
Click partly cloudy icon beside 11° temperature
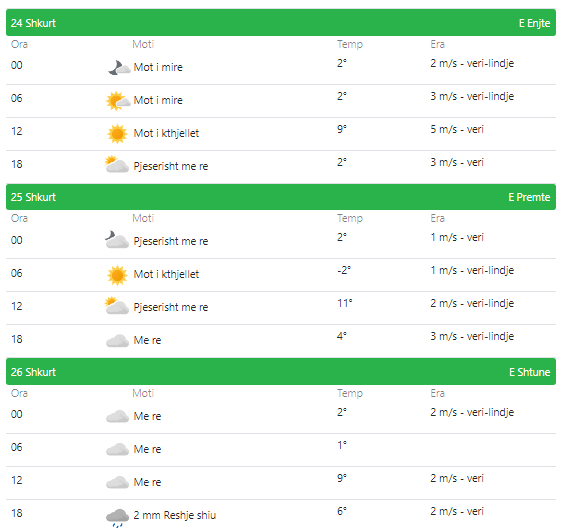click(117, 305)
